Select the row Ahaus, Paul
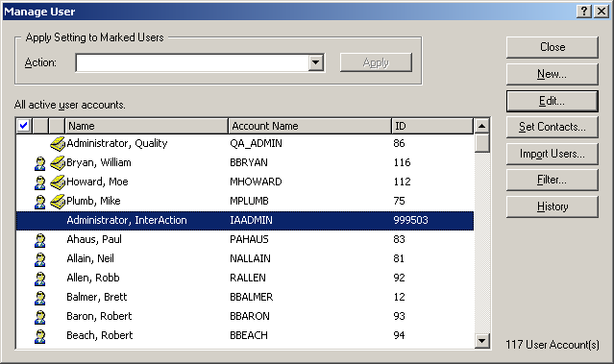The image size is (614, 364). (245, 239)
